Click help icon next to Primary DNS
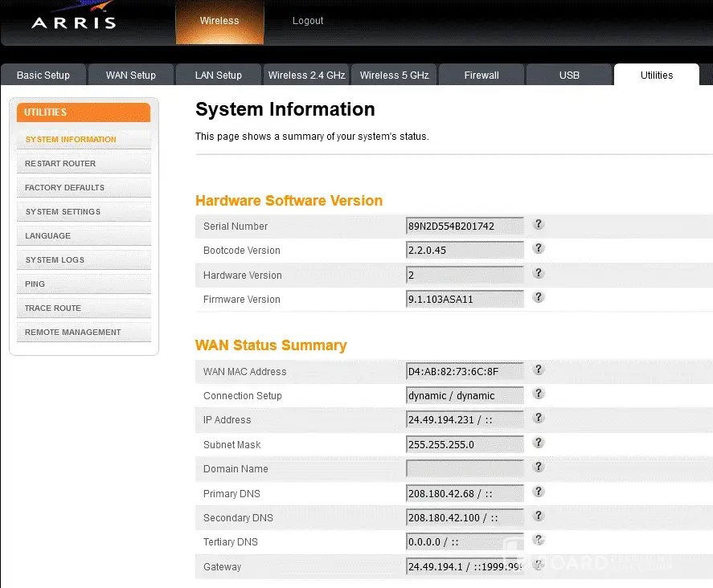 click(x=539, y=492)
